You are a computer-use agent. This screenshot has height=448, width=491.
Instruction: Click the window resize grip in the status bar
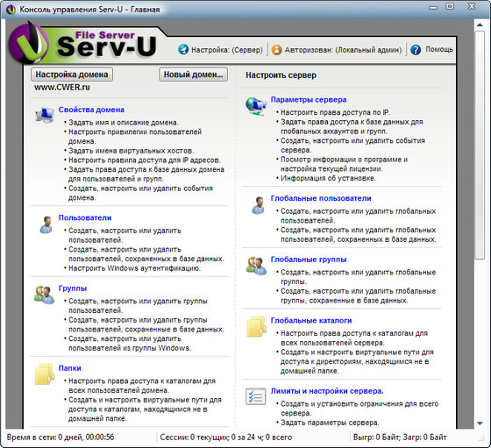(481, 439)
